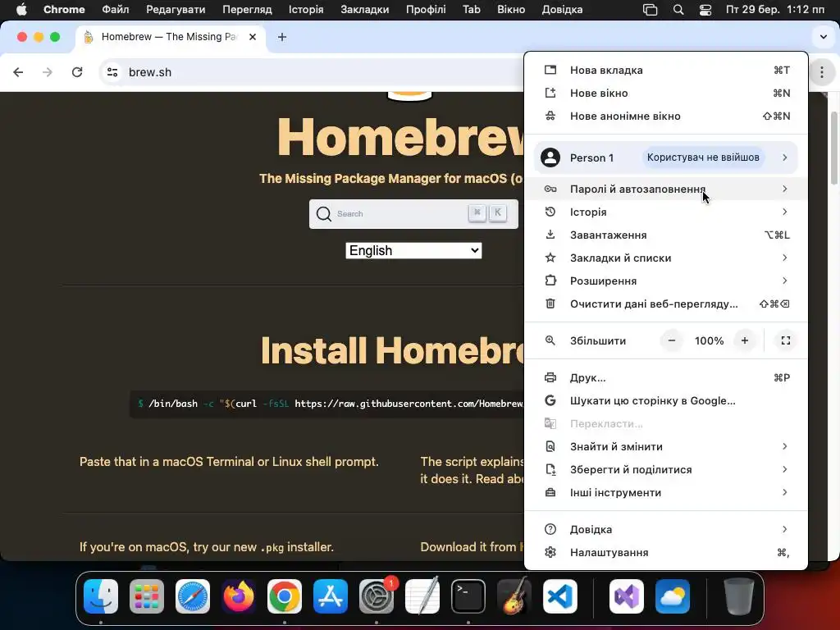Image resolution: width=840 pixels, height=630 pixels.
Task: Click Chrome icon in the Dock
Action: click(285, 596)
